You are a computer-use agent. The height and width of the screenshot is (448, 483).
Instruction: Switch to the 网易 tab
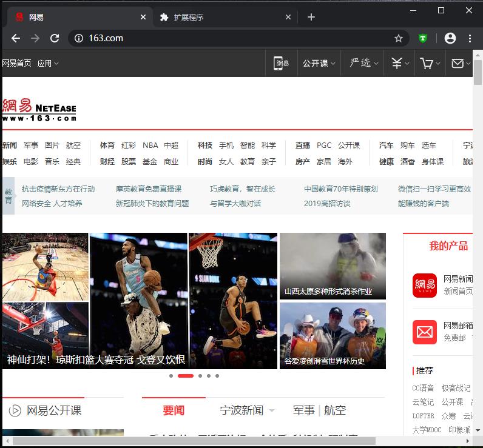coord(80,17)
